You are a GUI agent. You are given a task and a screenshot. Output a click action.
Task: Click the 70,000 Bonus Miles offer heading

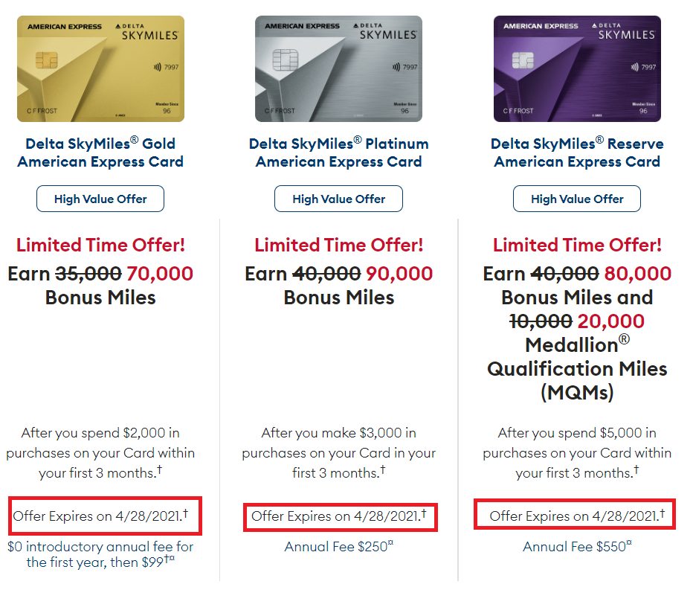click(100, 285)
